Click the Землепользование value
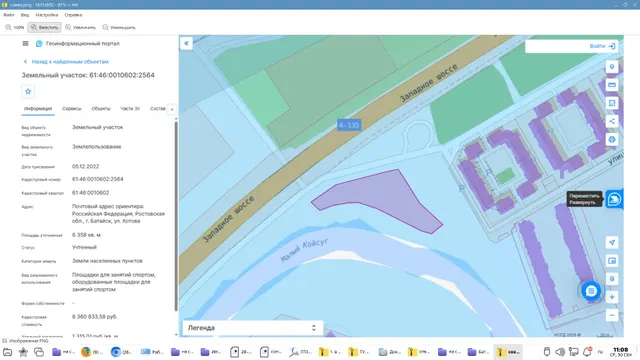640x360 pixels. click(97, 147)
